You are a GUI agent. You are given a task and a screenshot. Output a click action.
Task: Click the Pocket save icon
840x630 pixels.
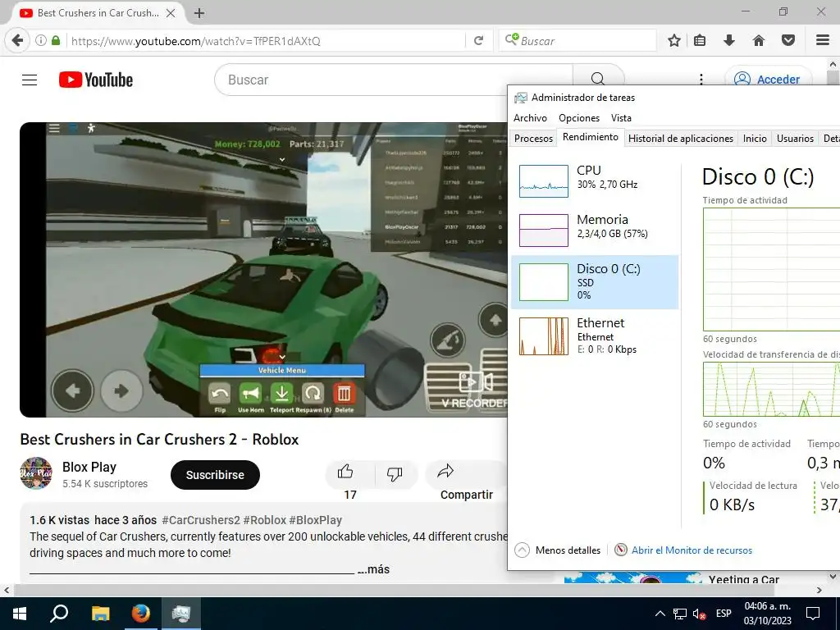(788, 40)
